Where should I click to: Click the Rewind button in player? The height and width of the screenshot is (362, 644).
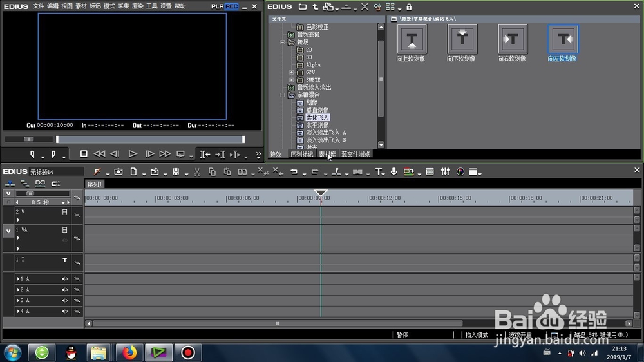pyautogui.click(x=99, y=154)
